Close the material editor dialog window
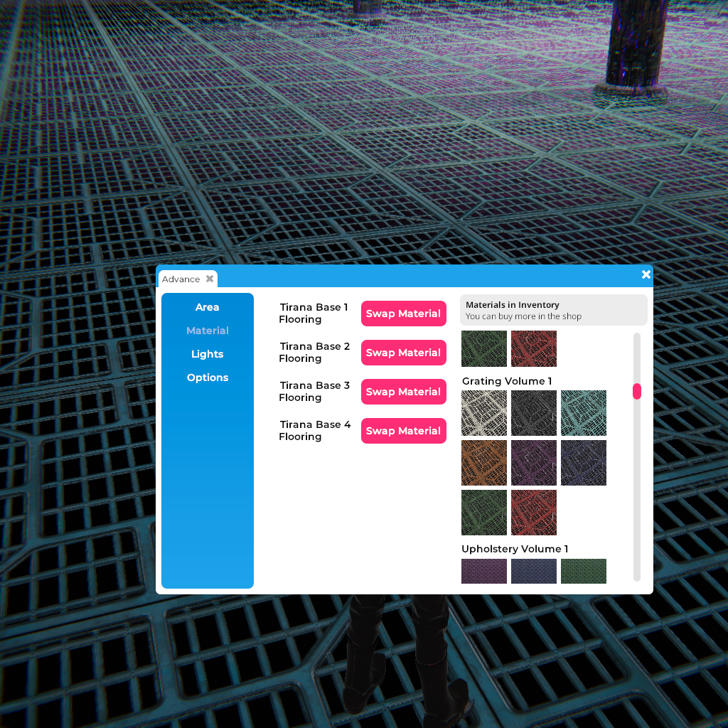Screen dimensions: 728x728 click(646, 274)
